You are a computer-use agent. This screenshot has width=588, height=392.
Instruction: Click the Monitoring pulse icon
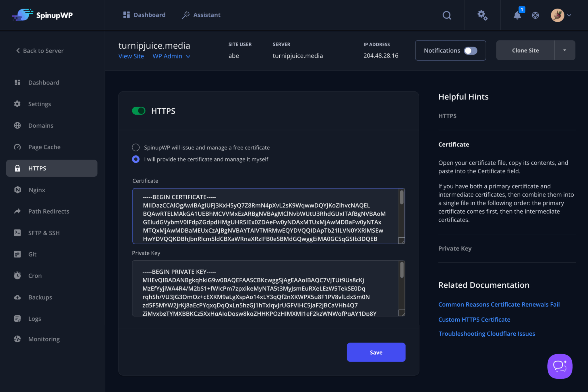(18, 339)
